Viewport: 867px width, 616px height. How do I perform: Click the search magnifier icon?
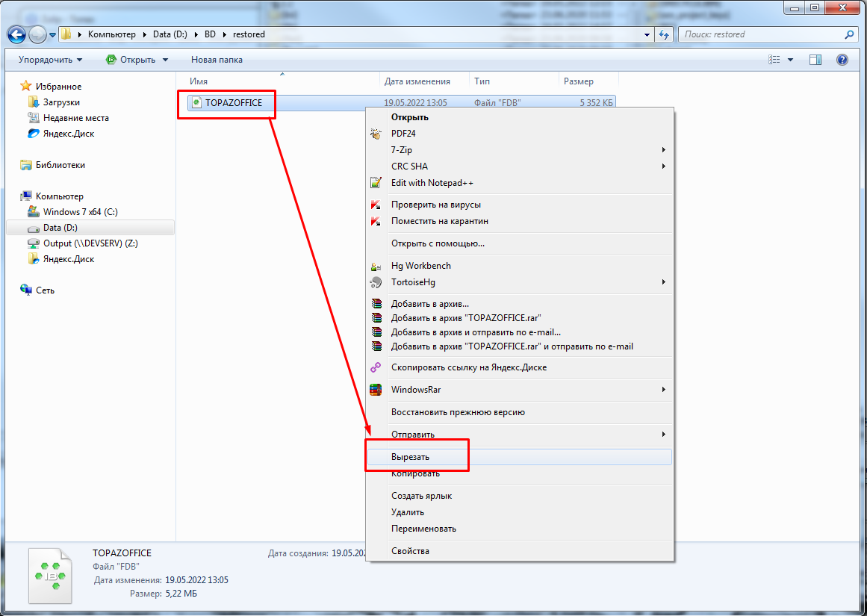point(849,34)
